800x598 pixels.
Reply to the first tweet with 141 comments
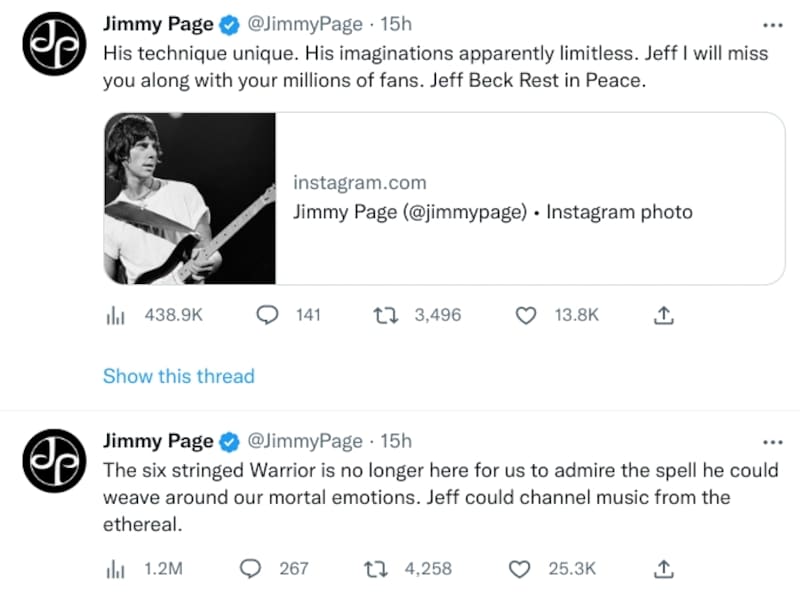click(267, 315)
